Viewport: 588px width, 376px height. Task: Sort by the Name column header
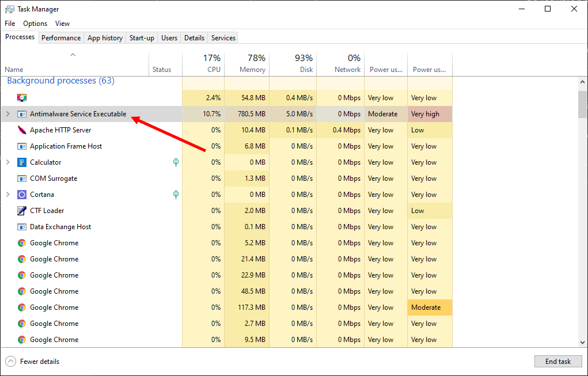coord(75,64)
